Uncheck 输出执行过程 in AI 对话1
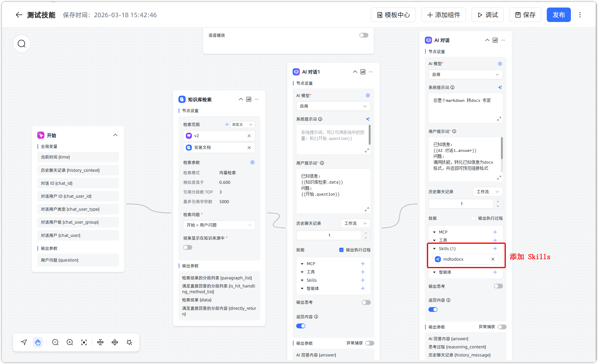The width and height of the screenshot is (598, 364). (x=341, y=250)
